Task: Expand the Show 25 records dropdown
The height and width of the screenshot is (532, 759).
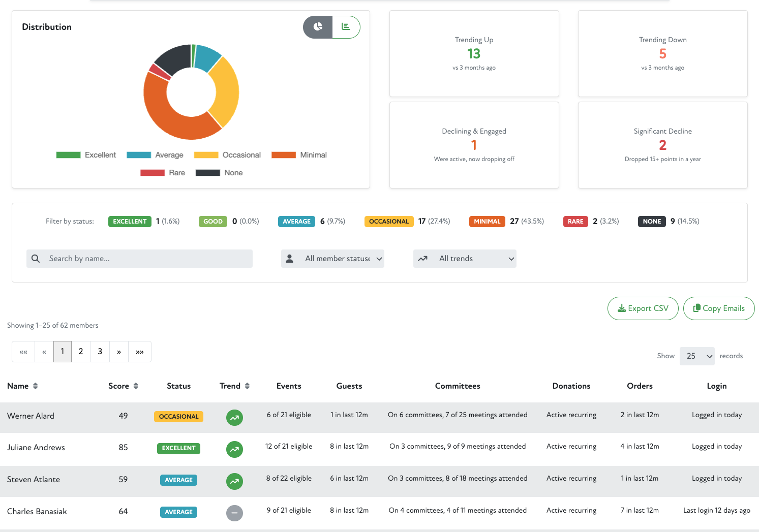Action: coord(696,356)
